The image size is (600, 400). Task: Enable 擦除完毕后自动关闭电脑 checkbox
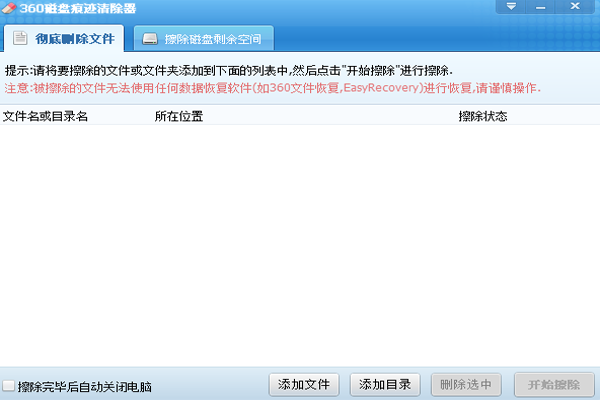[9, 386]
